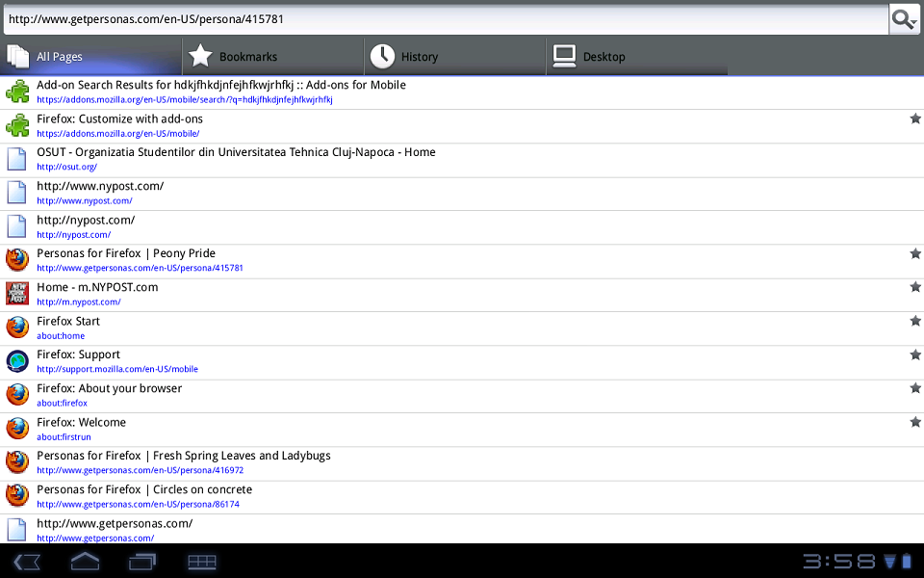The width and height of the screenshot is (924, 578).
Task: Click http://support.mozilla.com/en-US/mobile URL text
Action: [117, 369]
